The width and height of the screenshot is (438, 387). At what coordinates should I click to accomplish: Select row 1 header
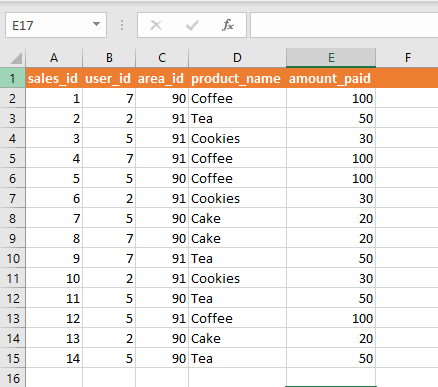tap(13, 78)
